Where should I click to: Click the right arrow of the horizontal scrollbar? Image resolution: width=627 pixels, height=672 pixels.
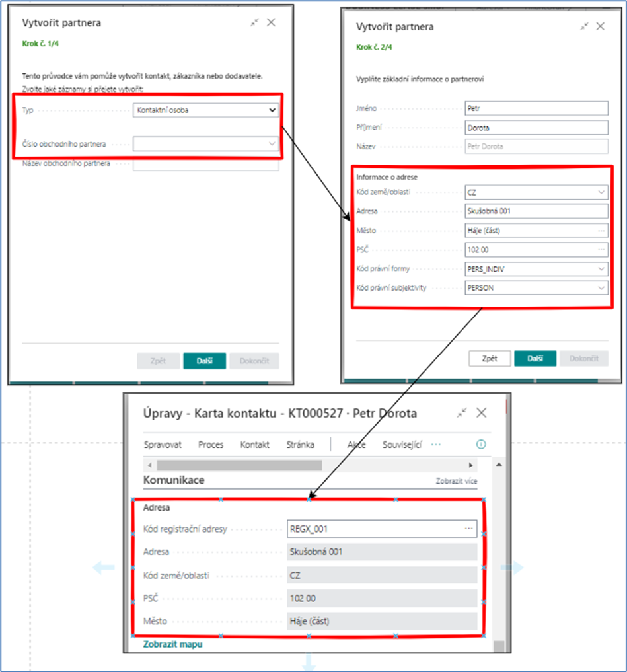click(470, 465)
